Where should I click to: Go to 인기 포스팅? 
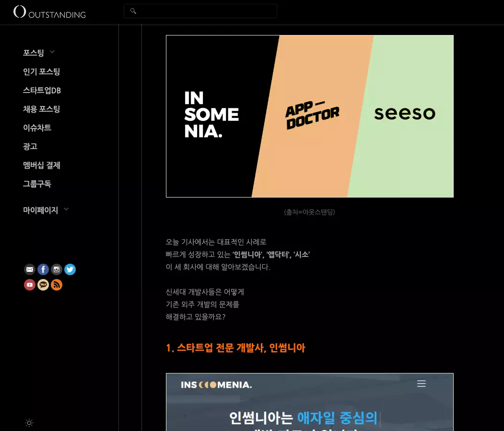(41, 71)
